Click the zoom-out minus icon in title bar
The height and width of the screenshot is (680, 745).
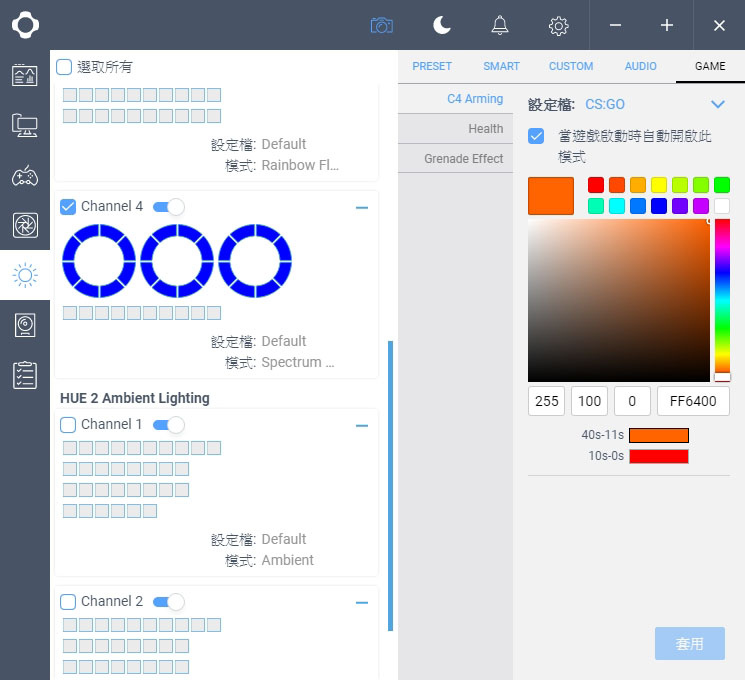(x=616, y=25)
